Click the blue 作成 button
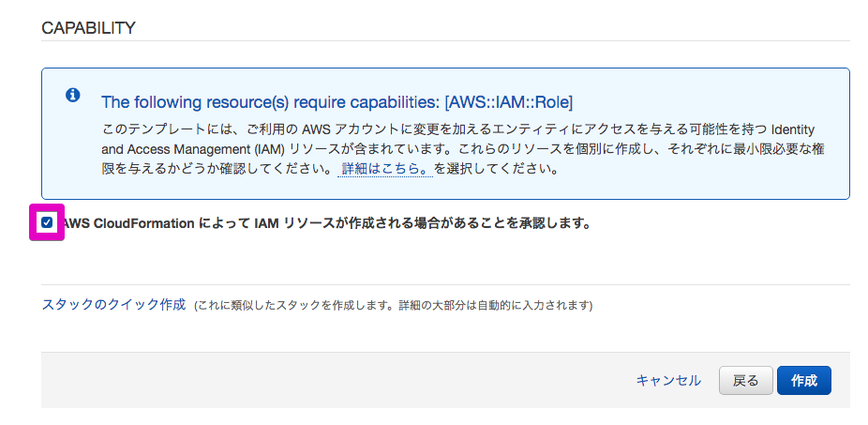868x425 pixels. [x=803, y=380]
